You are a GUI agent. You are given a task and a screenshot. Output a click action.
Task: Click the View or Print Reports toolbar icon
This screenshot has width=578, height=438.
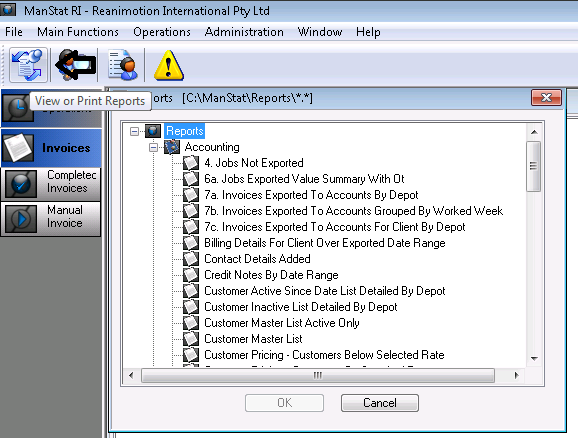[28, 65]
